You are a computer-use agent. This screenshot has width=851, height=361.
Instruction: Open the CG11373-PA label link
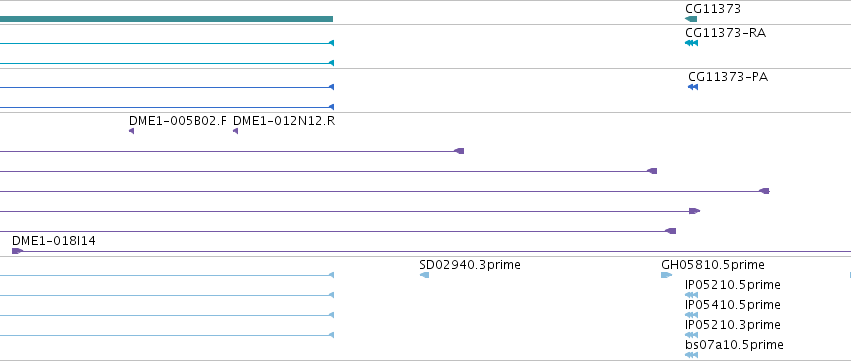click(x=728, y=77)
